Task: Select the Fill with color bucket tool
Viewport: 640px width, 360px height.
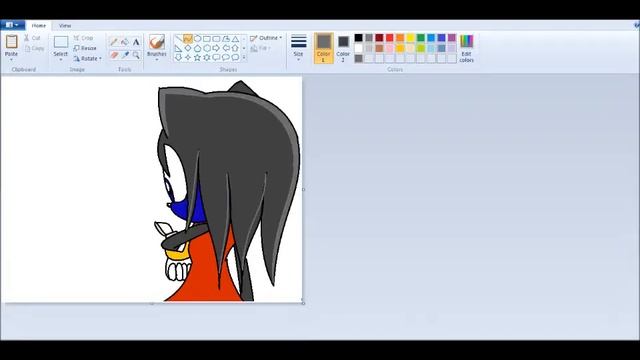Action: (x=125, y=42)
